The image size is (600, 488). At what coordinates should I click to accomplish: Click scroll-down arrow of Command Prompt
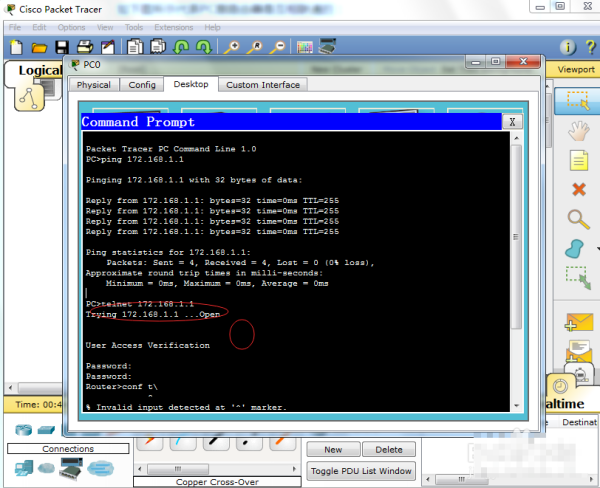[x=517, y=406]
